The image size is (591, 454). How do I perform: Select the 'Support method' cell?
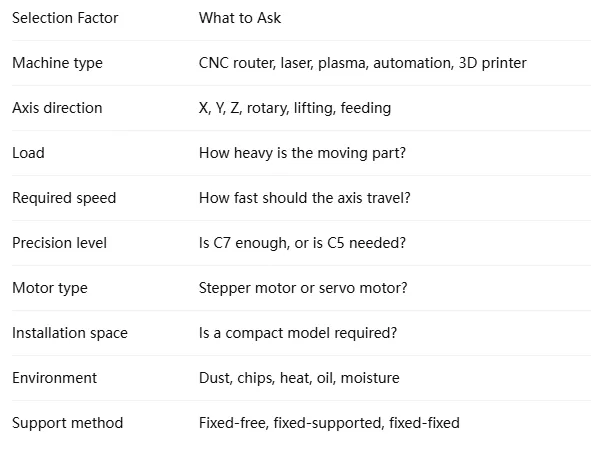[67, 423]
